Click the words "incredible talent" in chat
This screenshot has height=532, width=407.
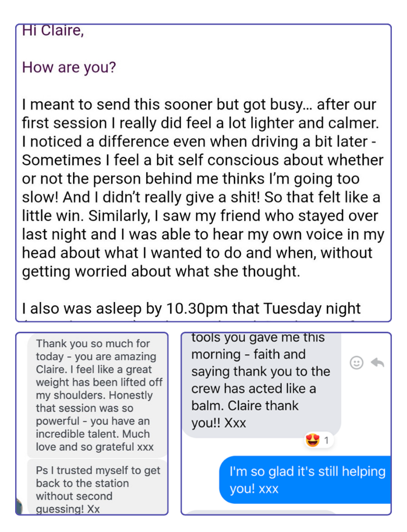(74, 434)
